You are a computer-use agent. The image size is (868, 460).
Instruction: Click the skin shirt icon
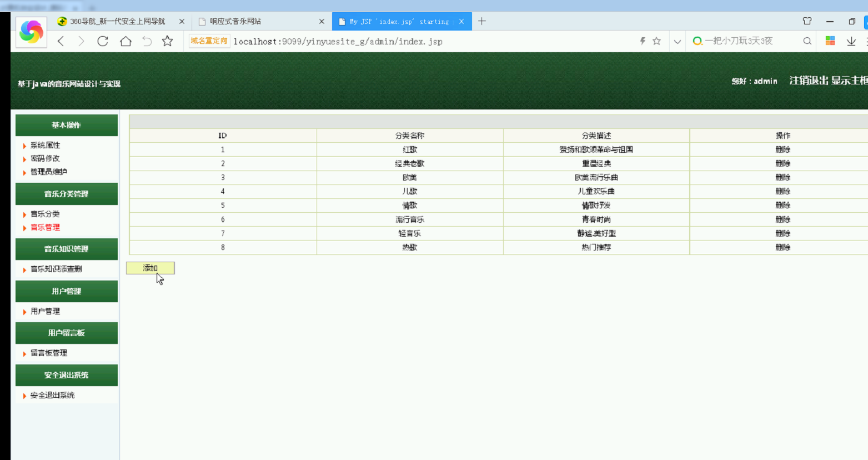pos(807,21)
